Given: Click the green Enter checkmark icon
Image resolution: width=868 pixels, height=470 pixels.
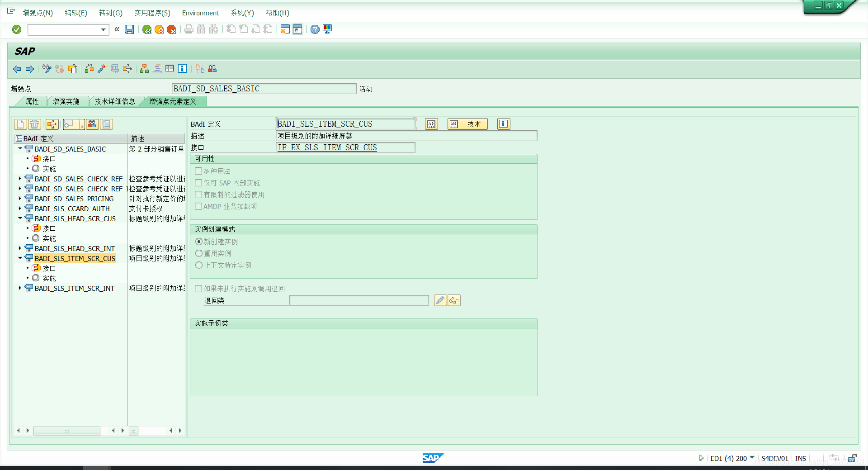Looking at the screenshot, I should click(x=17, y=29).
